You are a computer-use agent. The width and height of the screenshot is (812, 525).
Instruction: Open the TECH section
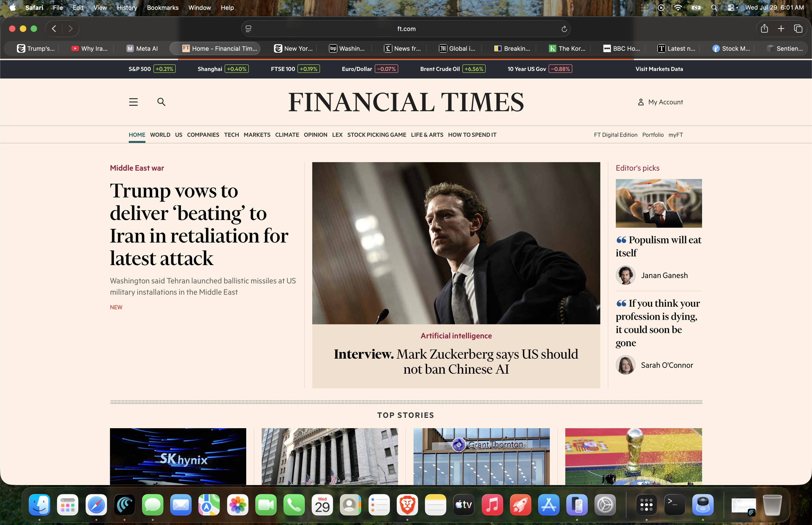[x=231, y=134]
